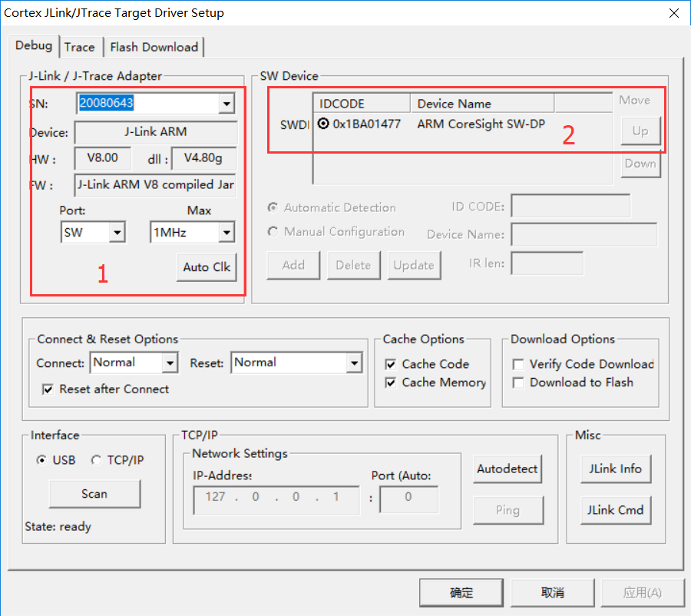The image size is (691, 616).
Task: Switch to the Trace tab
Action: [x=79, y=47]
